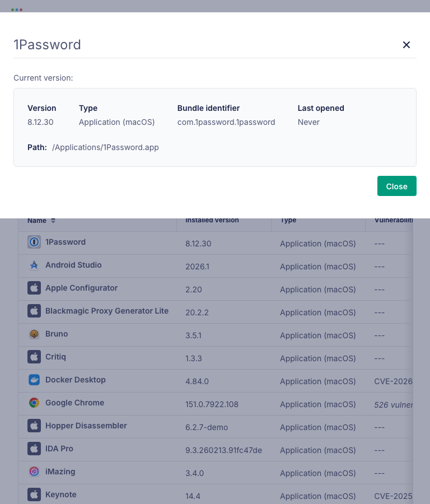This screenshot has width=430, height=504.
Task: Click the 1Password dialog title
Action: coord(47,45)
